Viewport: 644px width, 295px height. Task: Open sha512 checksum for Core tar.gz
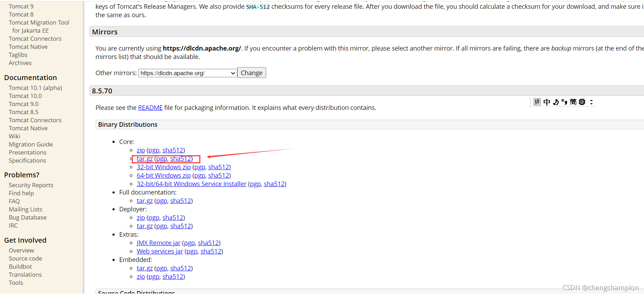[181, 159]
